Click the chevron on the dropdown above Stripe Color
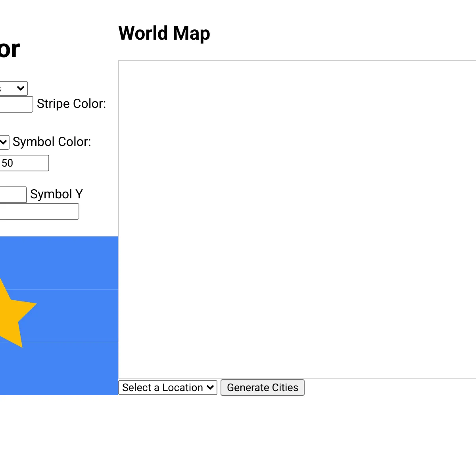This screenshot has width=476, height=476. click(x=21, y=88)
